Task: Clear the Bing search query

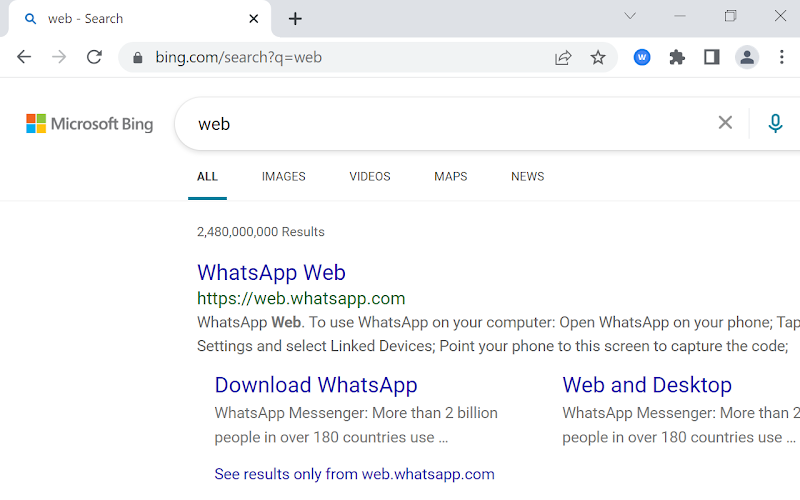Action: pos(725,122)
